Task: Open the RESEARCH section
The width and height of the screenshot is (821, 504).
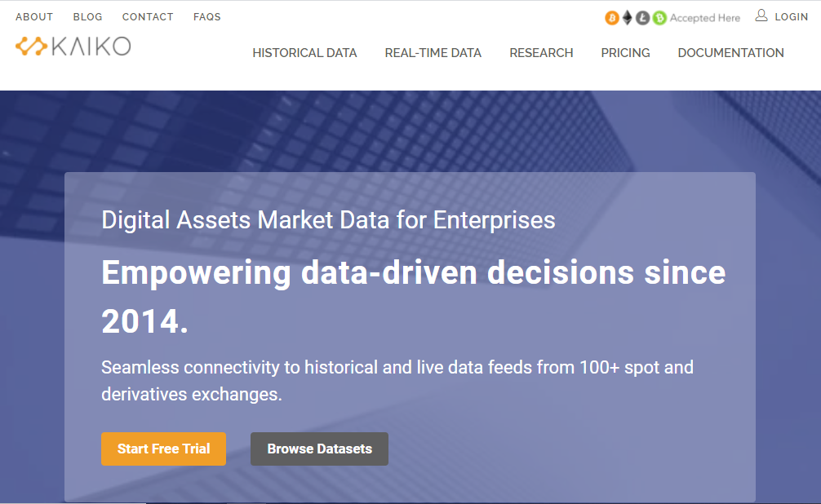Action: [x=541, y=52]
